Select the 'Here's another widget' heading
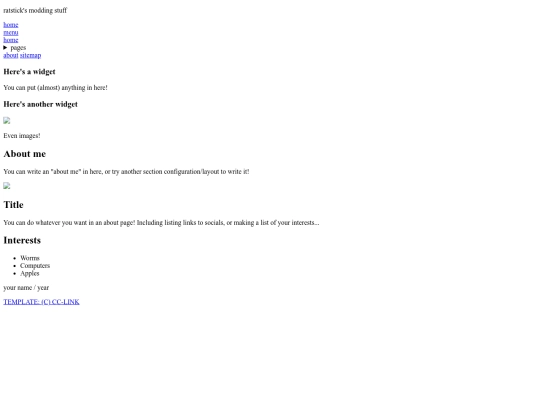Screen dimensions: 540x405 pyautogui.click(x=40, y=104)
